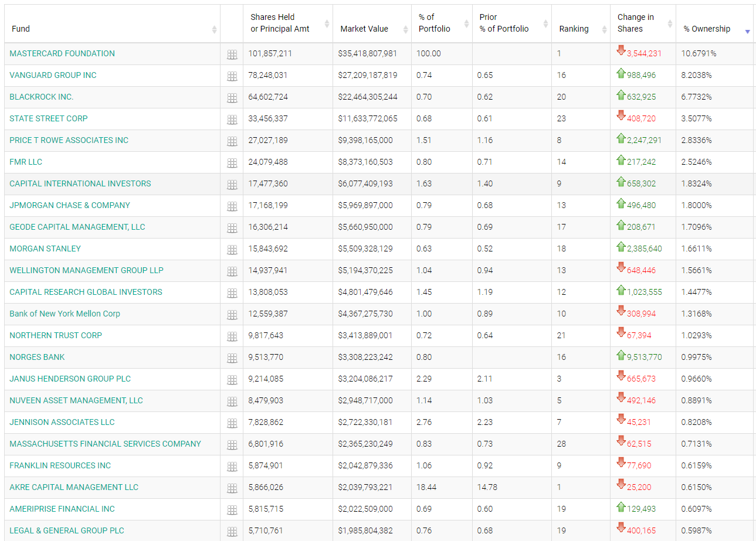Open grid icon for AKRE CAPITAL MANAGEMENT row
This screenshot has width=756, height=541.
tap(232, 488)
